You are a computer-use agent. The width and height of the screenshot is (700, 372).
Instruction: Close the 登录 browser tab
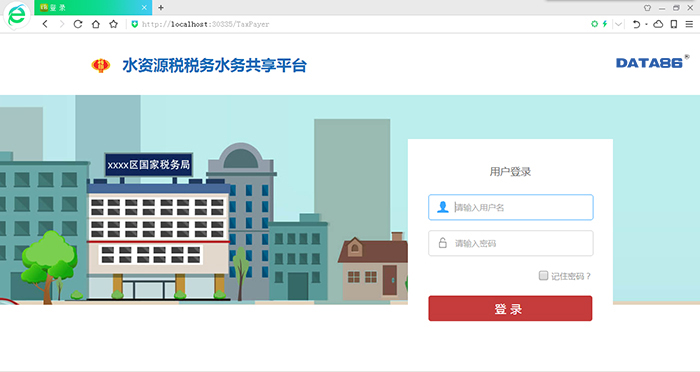(x=144, y=8)
